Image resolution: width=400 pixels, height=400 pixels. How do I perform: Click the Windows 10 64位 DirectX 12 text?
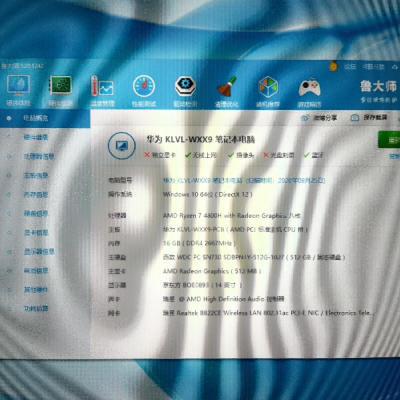(208, 194)
